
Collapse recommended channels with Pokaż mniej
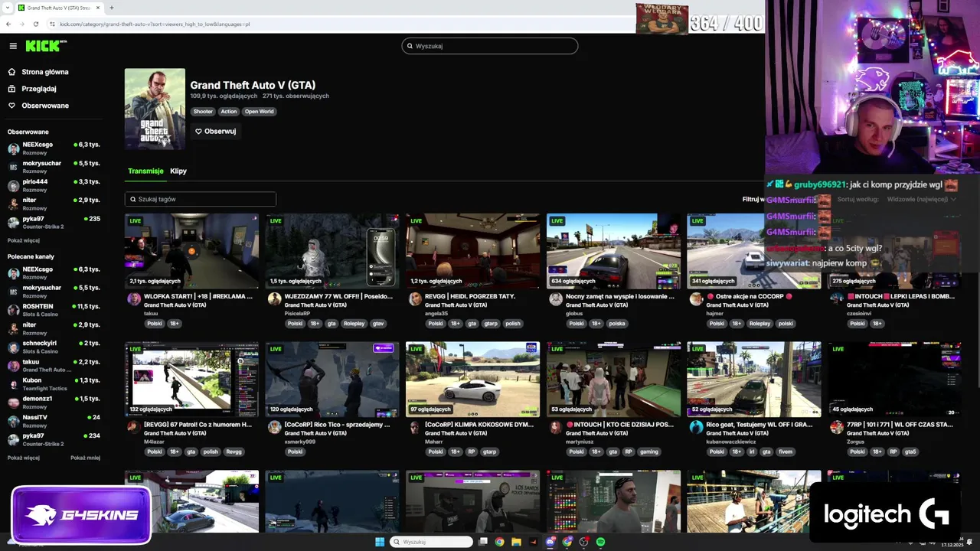(x=86, y=458)
